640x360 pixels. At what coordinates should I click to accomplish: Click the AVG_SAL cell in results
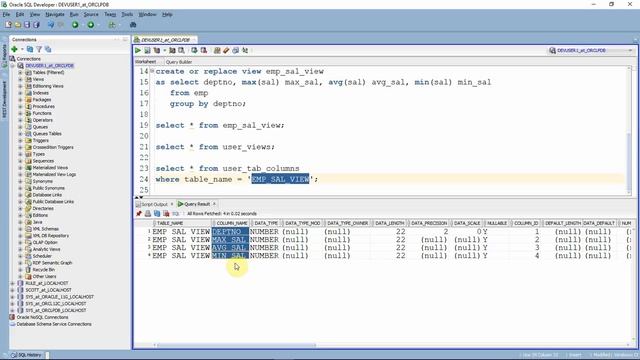(230, 247)
